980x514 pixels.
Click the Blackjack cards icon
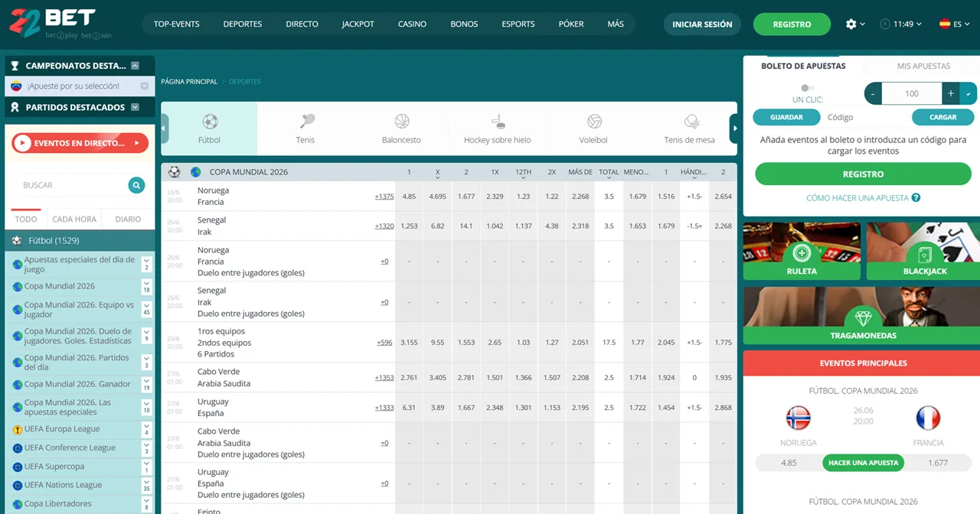[925, 253]
